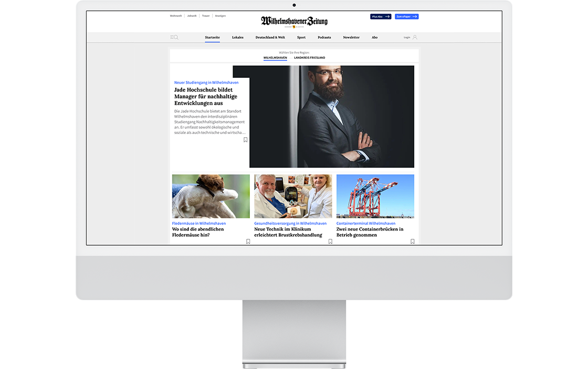Bookmark the Fledermäuse article
This screenshot has width=588, height=369.
click(248, 241)
